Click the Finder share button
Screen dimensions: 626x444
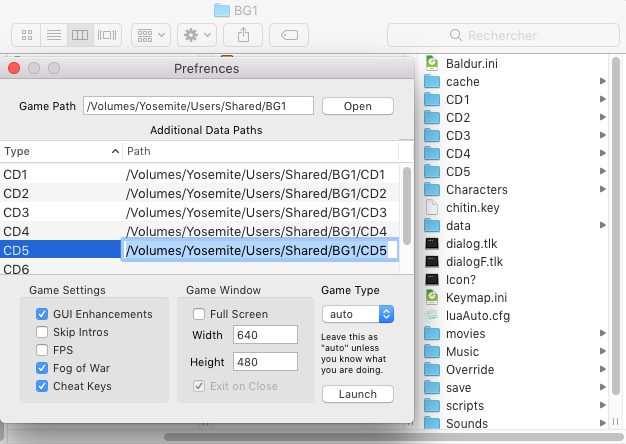click(243, 35)
